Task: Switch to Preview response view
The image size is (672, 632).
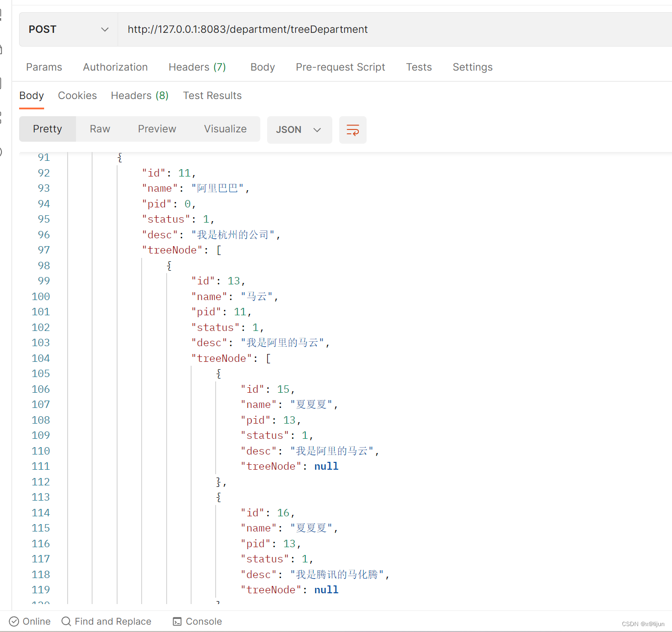Action: click(157, 129)
